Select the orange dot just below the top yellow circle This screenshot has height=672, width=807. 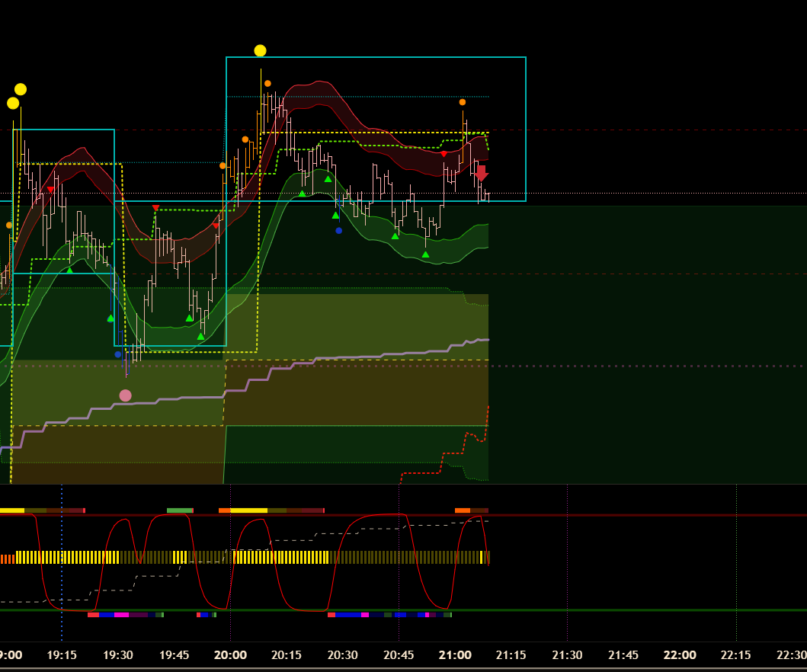(x=267, y=84)
